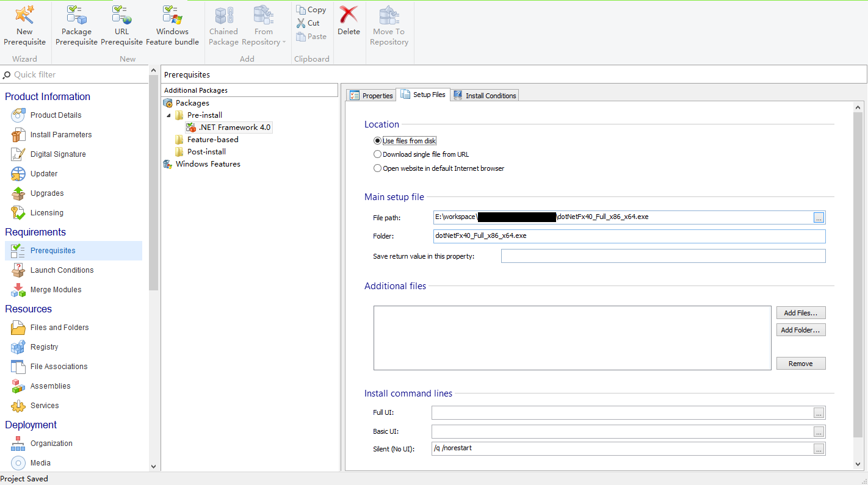
Task: Browse for the main setup file path
Action: (819, 218)
